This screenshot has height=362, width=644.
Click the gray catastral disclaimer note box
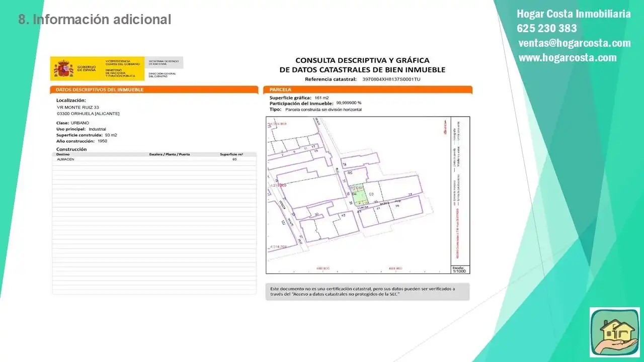pos(367,292)
